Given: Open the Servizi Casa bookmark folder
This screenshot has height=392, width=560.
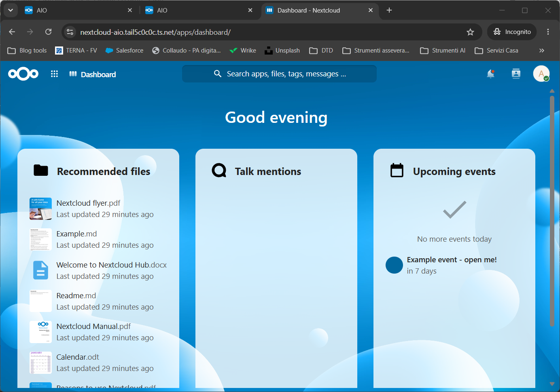Looking at the screenshot, I should 496,51.
